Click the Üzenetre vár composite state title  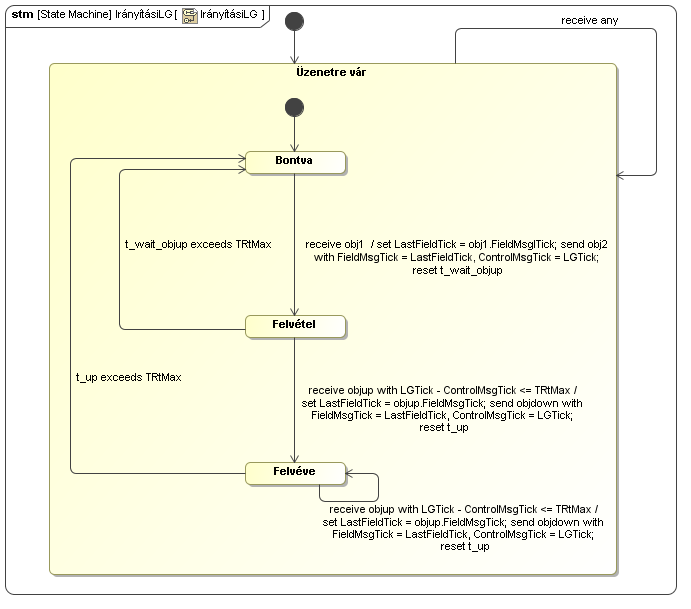331,72
